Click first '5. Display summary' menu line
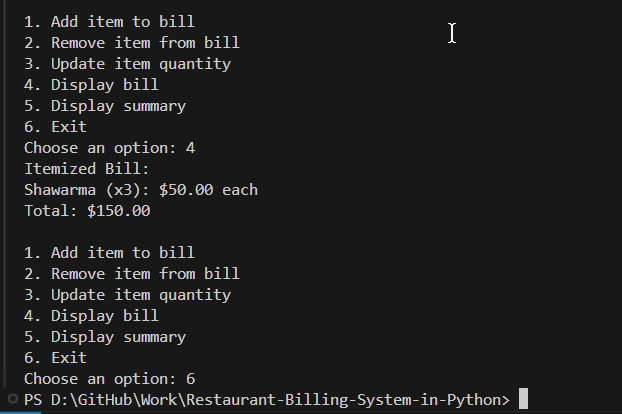The image size is (622, 414). (105, 106)
